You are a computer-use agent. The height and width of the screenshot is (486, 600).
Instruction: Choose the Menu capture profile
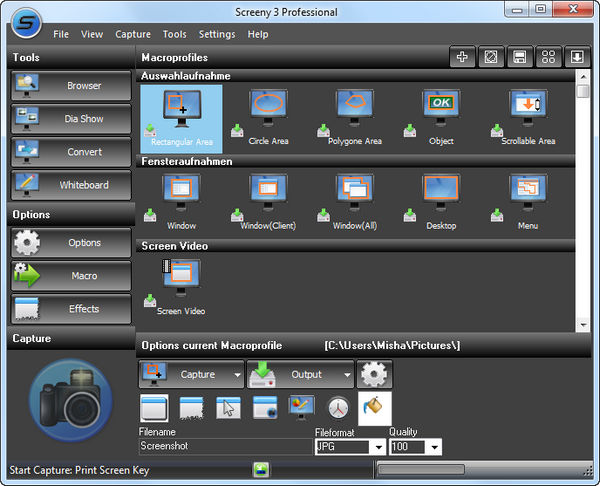(x=528, y=202)
